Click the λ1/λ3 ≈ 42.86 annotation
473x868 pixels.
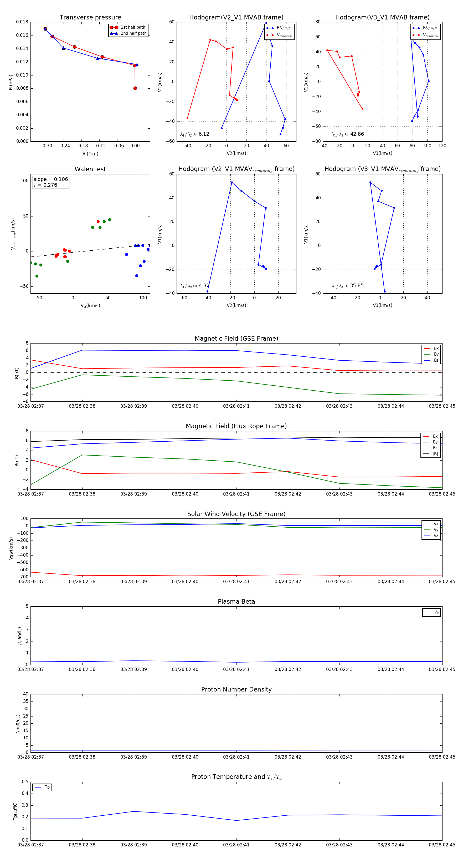[x=347, y=134]
